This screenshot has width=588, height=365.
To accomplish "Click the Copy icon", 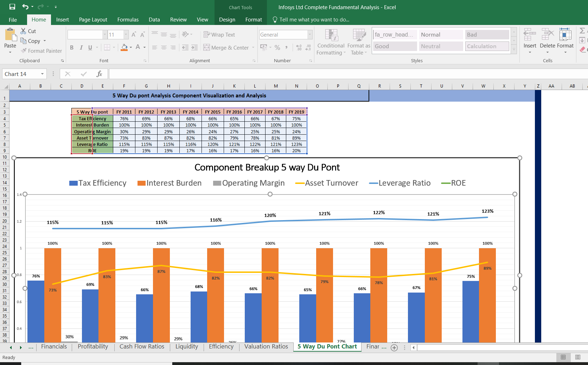I will pos(23,41).
